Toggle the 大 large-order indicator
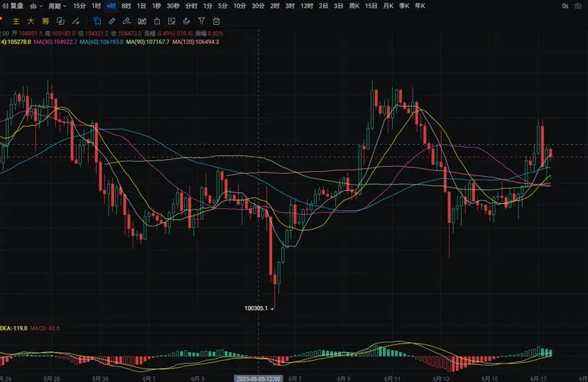The width and height of the screenshot is (588, 382). click(31, 21)
